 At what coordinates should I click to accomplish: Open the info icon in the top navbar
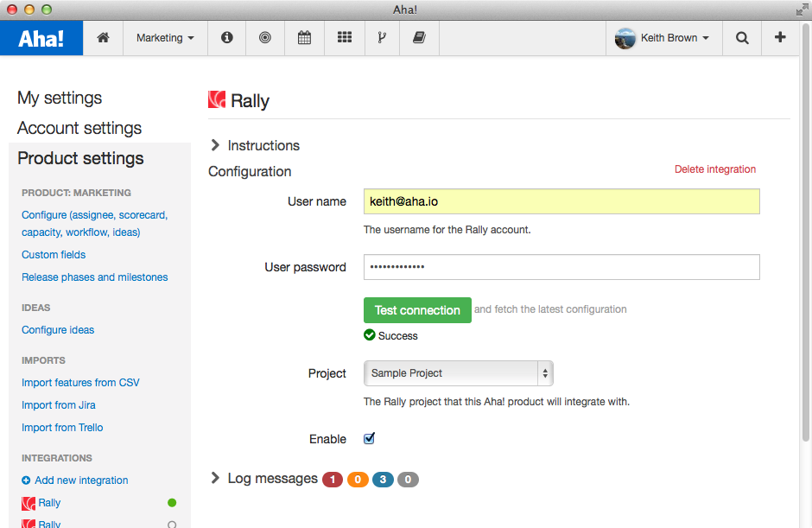tap(226, 37)
